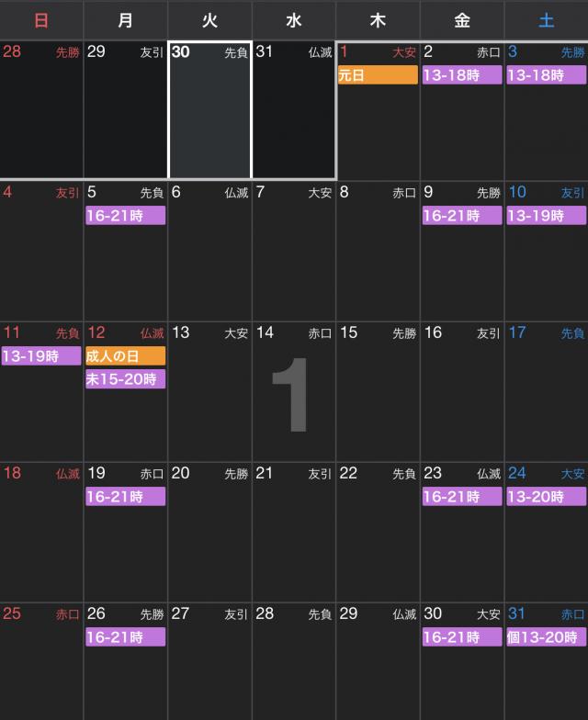Viewport: 588px width, 720px height.
Task: Select the 16-21時 event on January 30
Action: pos(461,637)
